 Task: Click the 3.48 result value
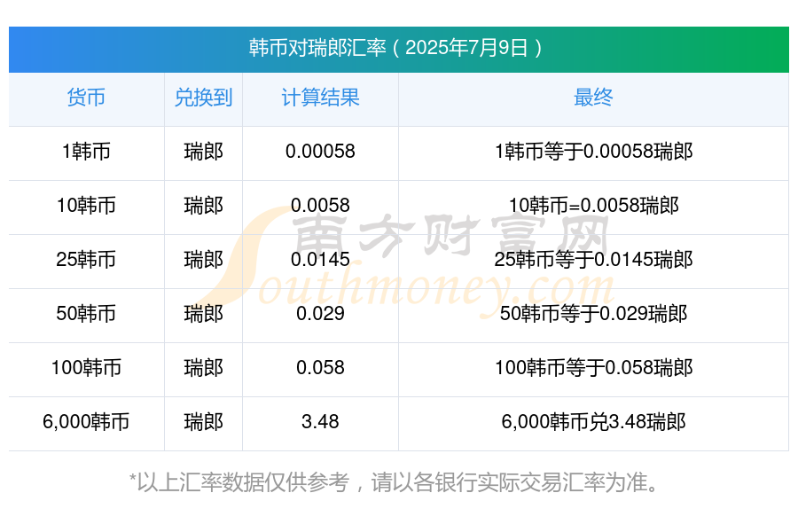(320, 421)
